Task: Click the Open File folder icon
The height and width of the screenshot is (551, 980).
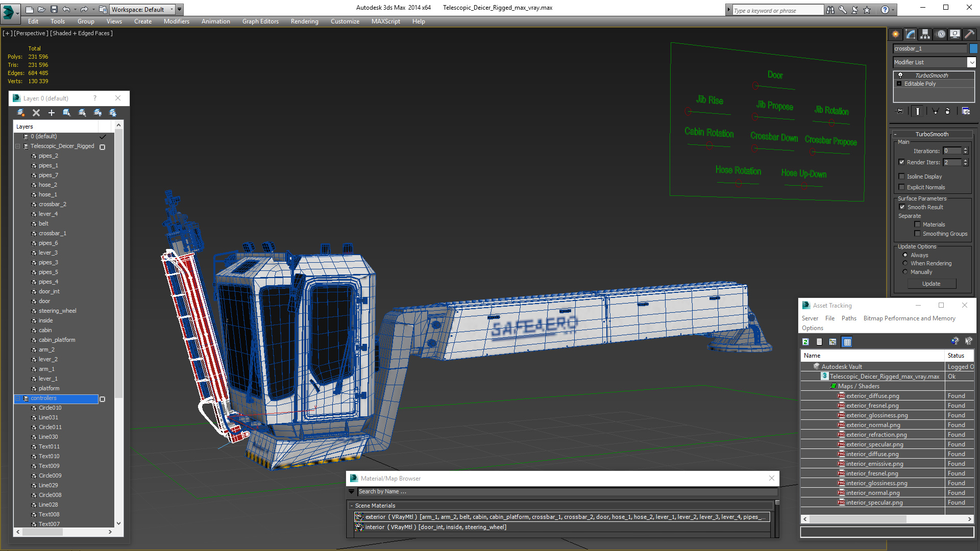Action: pyautogui.click(x=41, y=9)
